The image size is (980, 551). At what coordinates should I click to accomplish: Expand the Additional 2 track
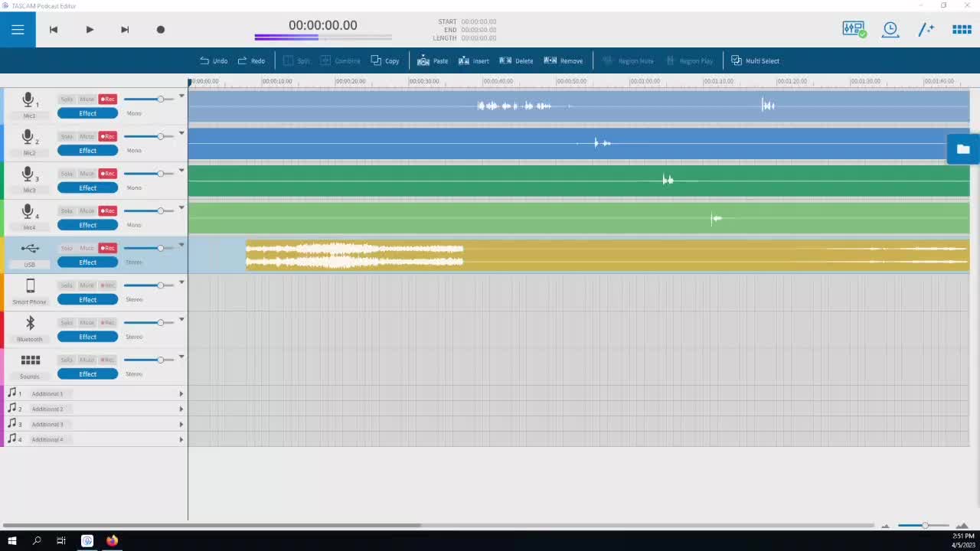click(181, 409)
